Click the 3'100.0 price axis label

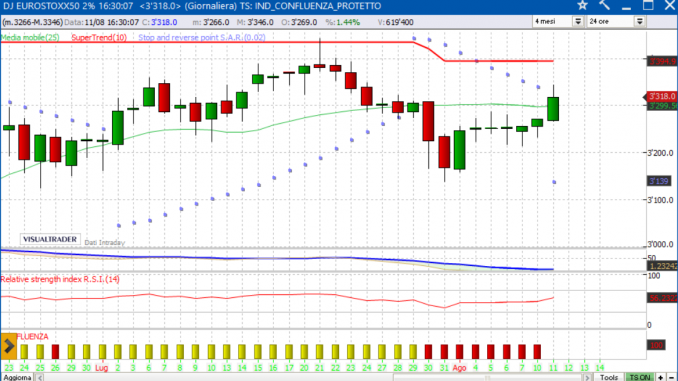tap(660, 200)
